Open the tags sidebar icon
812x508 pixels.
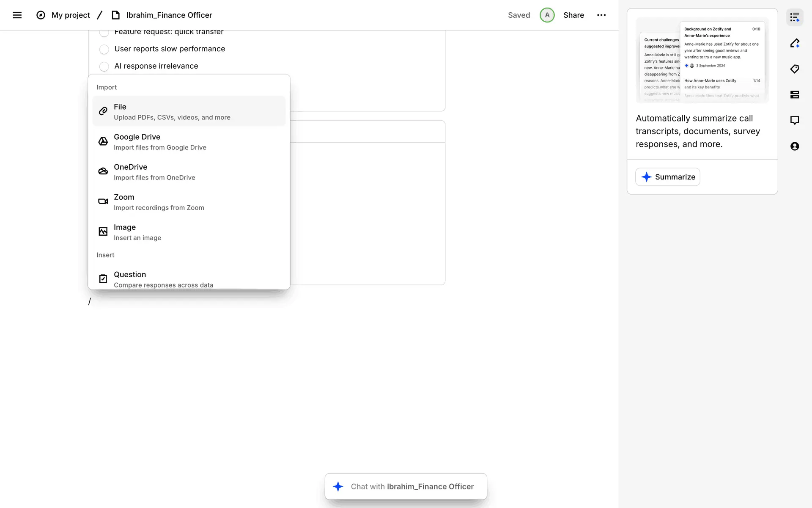pos(795,69)
